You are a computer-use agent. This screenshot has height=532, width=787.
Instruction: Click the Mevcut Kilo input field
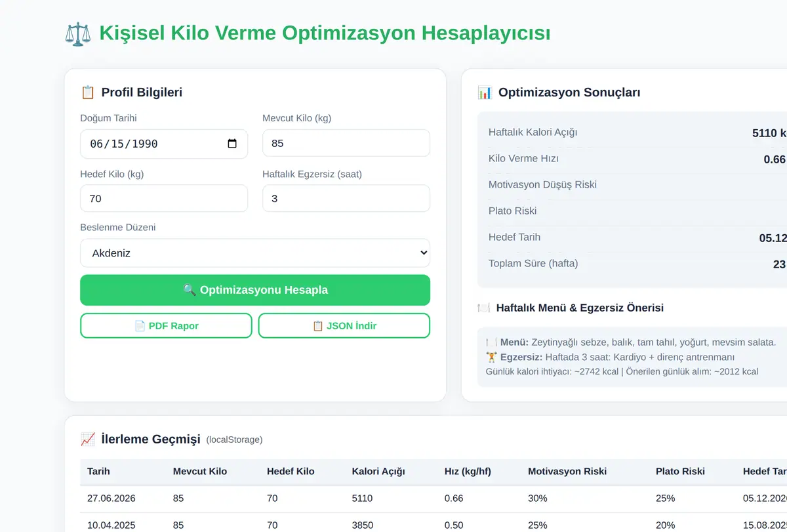pyautogui.click(x=346, y=143)
